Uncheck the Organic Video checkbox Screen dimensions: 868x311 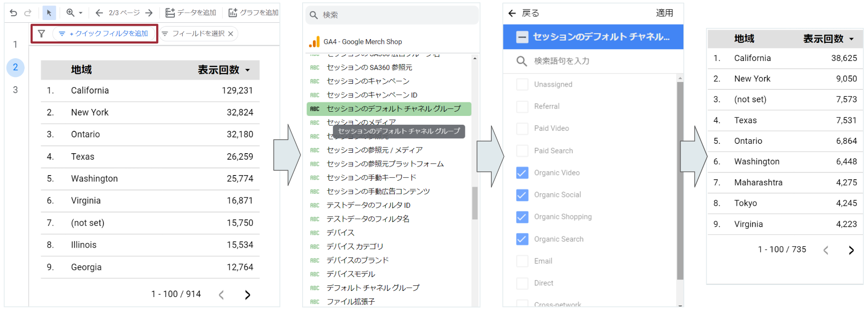[x=522, y=173]
